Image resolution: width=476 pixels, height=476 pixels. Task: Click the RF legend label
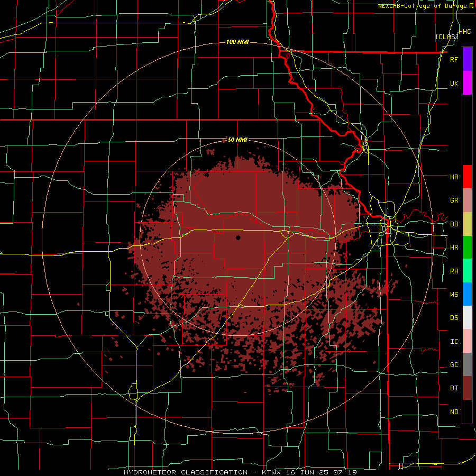tap(454, 59)
